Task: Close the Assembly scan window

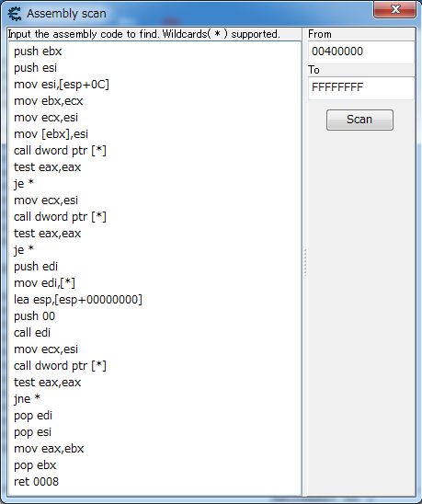Action: pyautogui.click(x=394, y=9)
